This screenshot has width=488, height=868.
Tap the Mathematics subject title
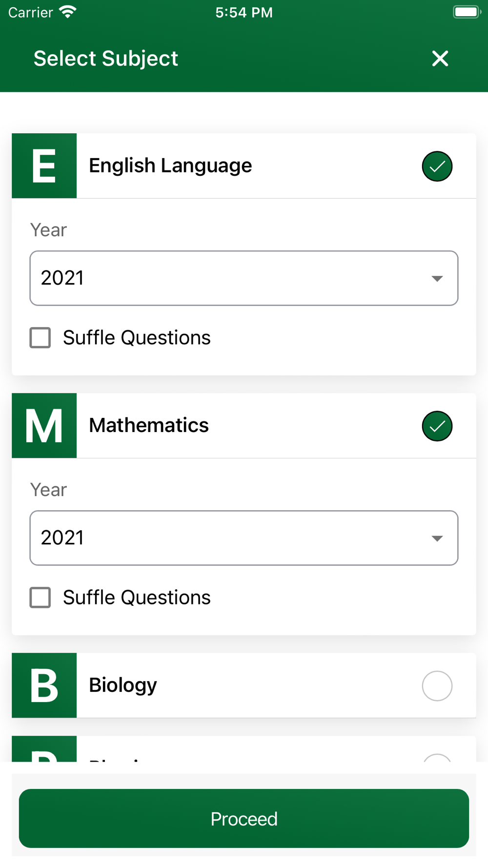pyautogui.click(x=149, y=426)
